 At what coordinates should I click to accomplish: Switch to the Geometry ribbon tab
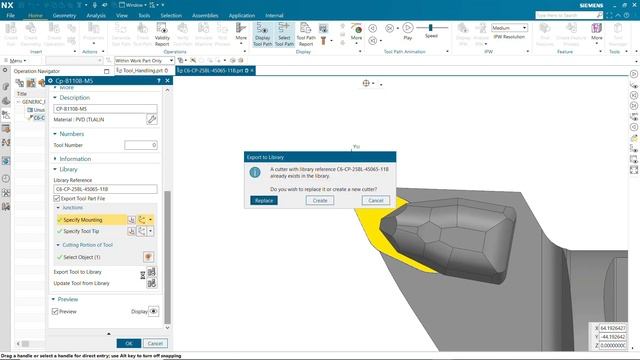[x=64, y=16]
